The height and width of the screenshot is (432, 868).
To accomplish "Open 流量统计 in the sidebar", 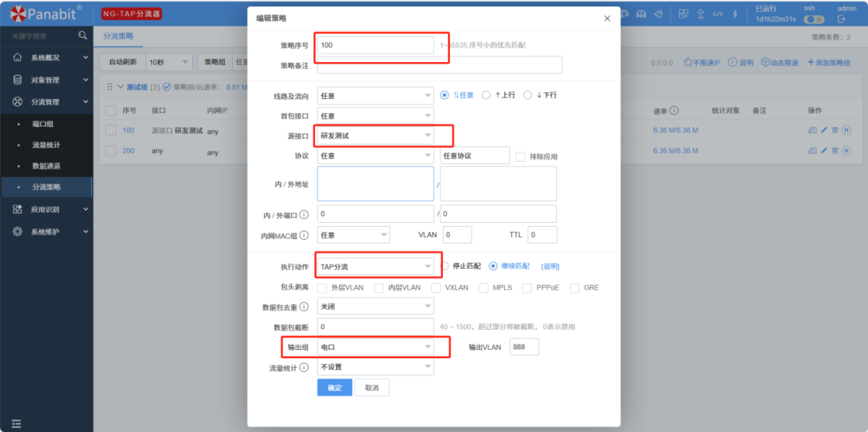I will (x=47, y=145).
